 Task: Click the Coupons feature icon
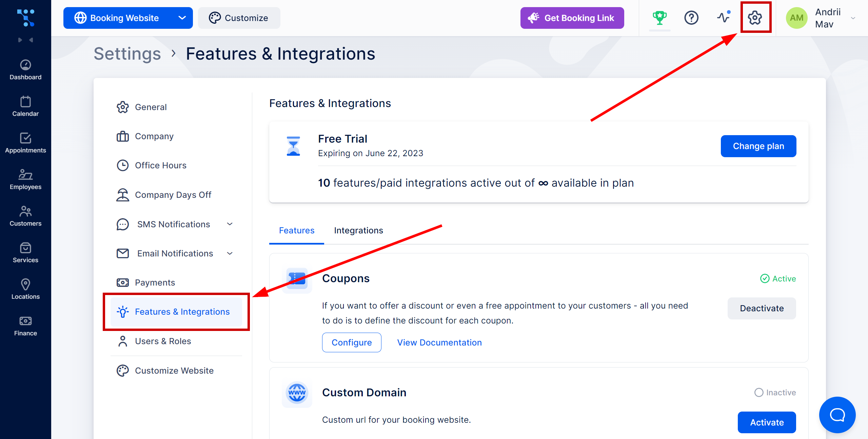297,278
